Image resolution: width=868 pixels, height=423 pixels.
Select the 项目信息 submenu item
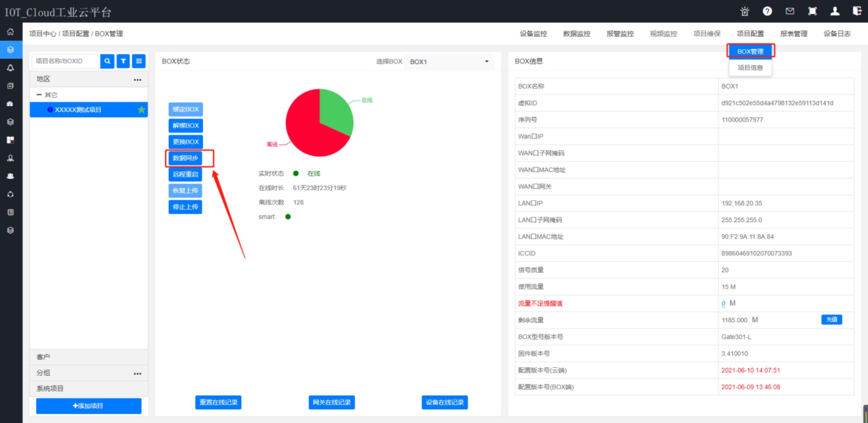tap(750, 68)
